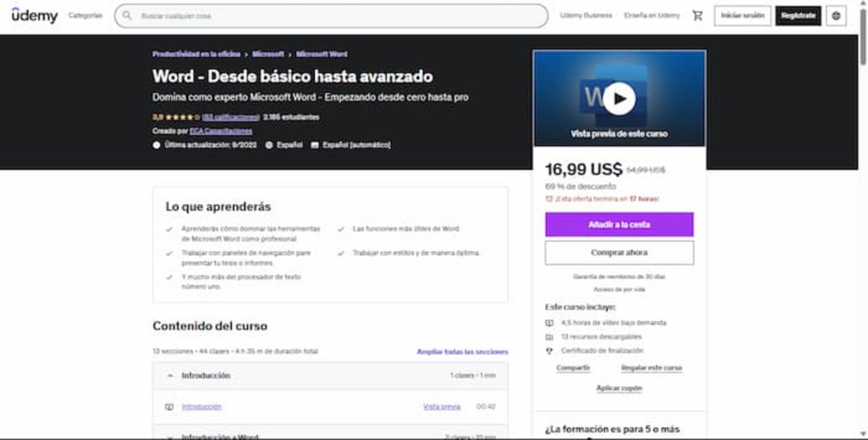Open the shopping cart icon

coord(697,16)
